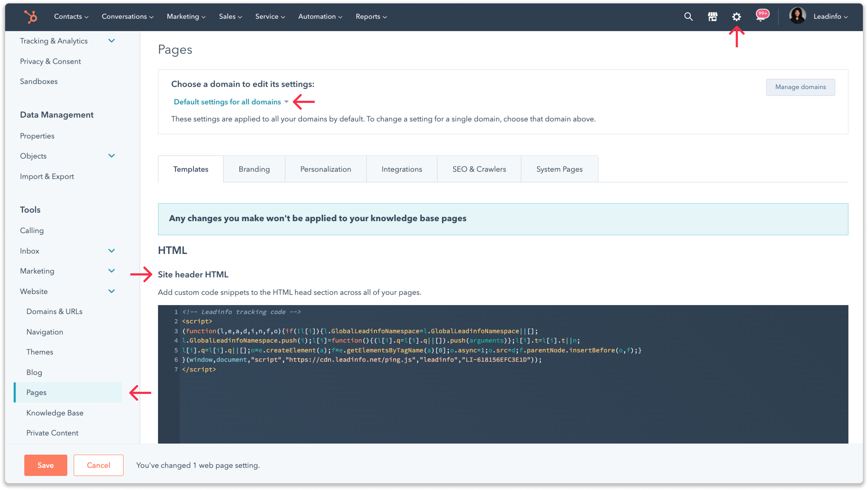Open Navigation settings
The image size is (868, 490).
pos(45,332)
